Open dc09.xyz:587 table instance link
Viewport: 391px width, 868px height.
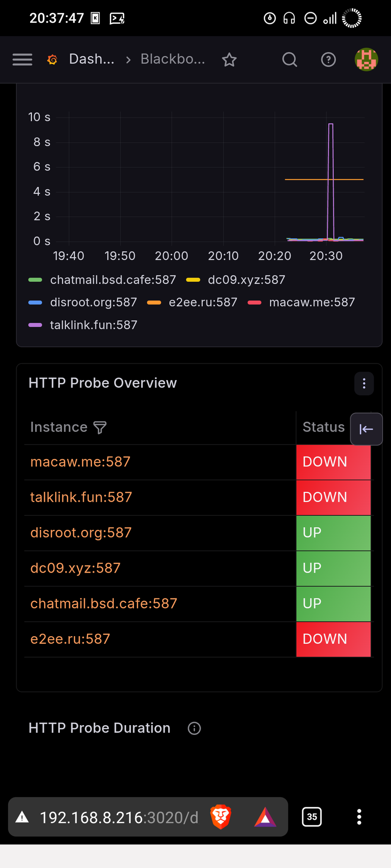pos(75,568)
